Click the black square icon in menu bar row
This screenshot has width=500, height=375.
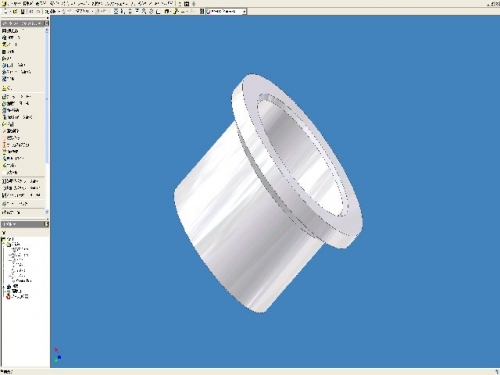tap(187, 4)
